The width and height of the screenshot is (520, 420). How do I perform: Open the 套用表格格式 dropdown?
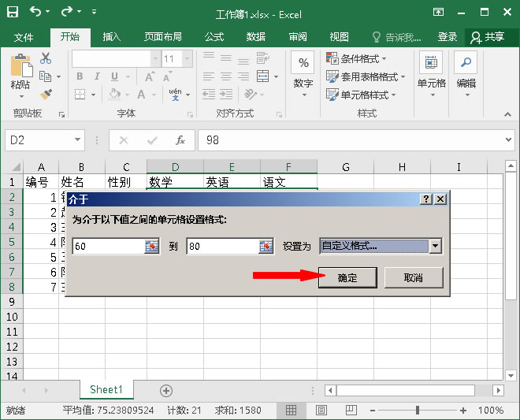(x=366, y=76)
